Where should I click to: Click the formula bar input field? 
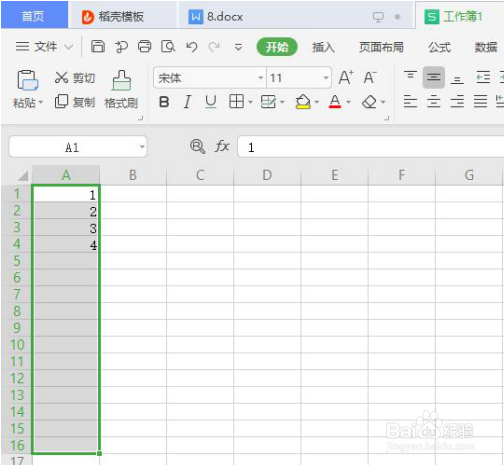point(370,146)
